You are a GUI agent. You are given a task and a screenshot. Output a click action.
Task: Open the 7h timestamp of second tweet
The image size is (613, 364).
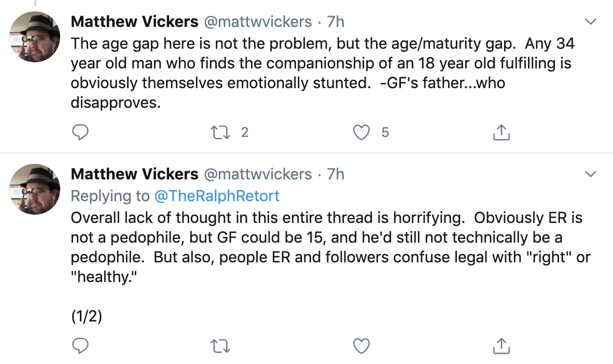tap(336, 174)
